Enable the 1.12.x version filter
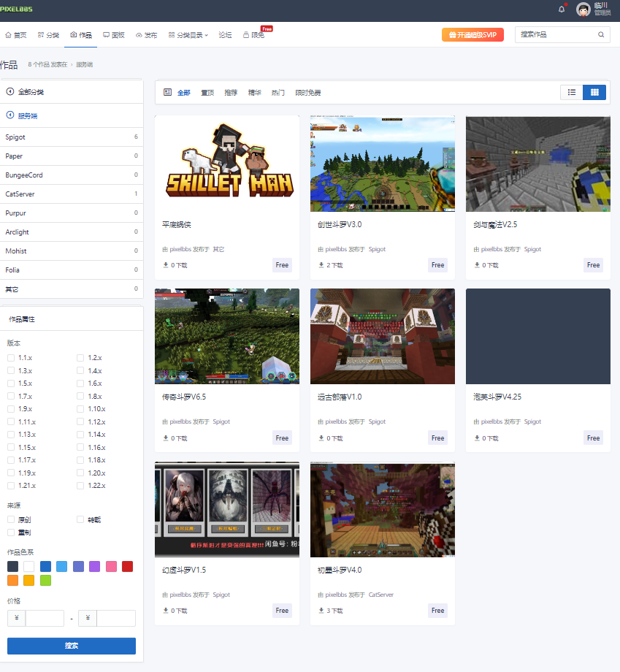The image size is (620, 672). point(80,421)
